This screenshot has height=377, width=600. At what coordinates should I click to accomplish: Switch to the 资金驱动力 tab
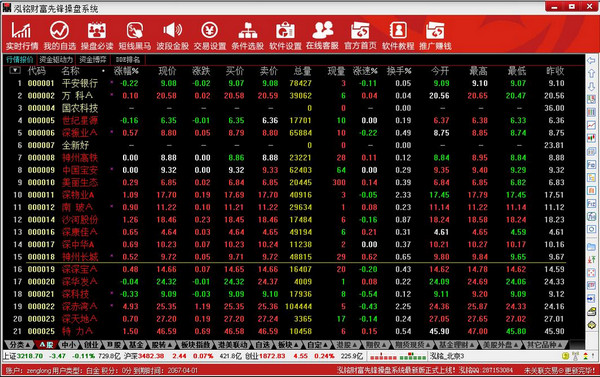click(x=56, y=59)
